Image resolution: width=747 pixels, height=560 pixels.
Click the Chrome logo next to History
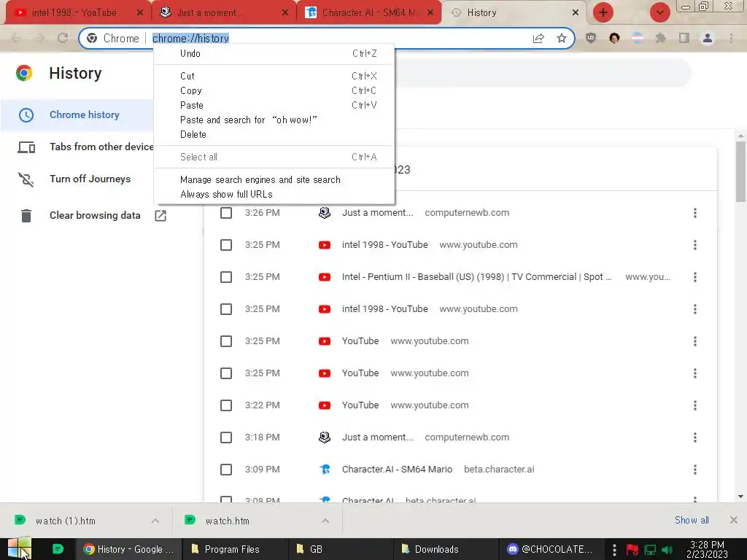(24, 74)
